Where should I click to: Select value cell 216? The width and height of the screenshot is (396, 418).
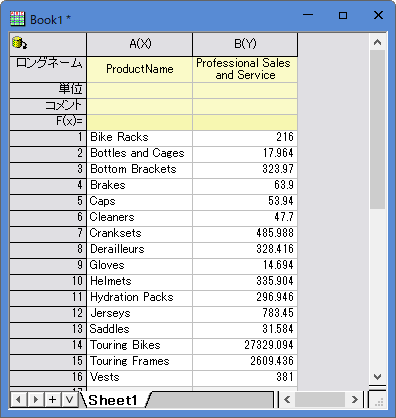pos(245,138)
